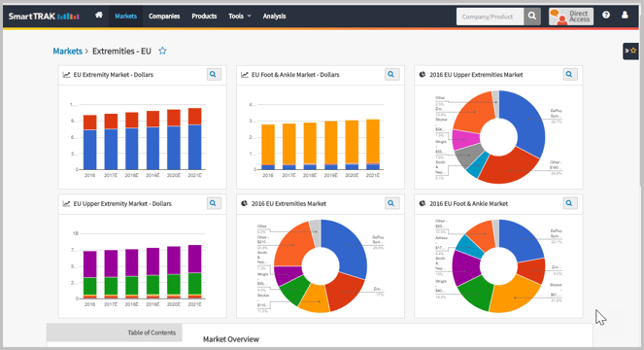644x350 pixels.
Task: Open the Analysis nav tab
Action: point(274,17)
